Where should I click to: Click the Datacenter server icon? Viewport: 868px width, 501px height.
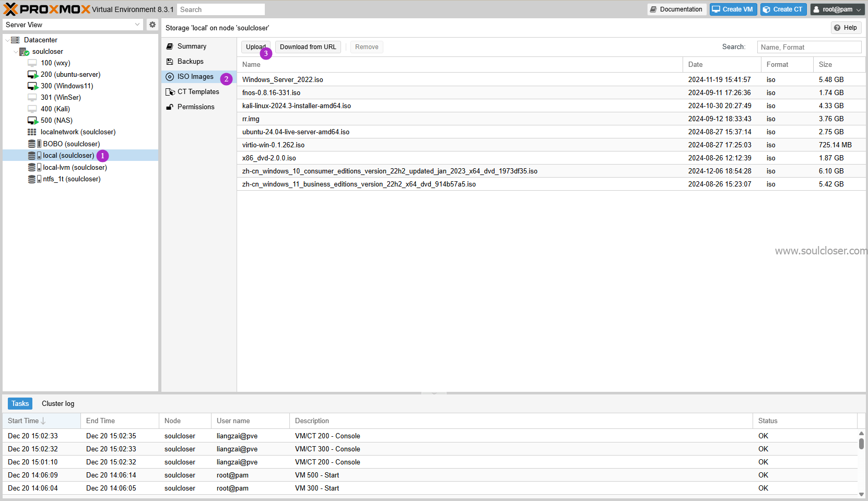(15, 40)
